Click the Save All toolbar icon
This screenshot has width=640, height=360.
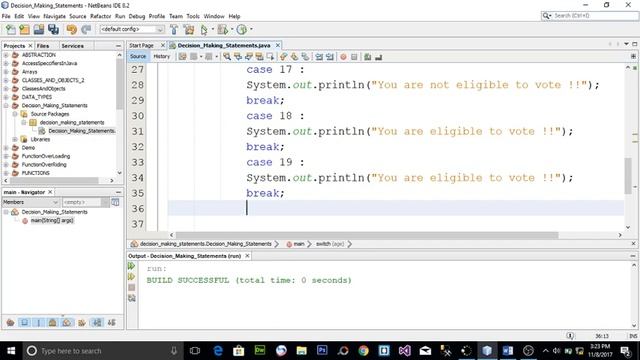(x=53, y=29)
